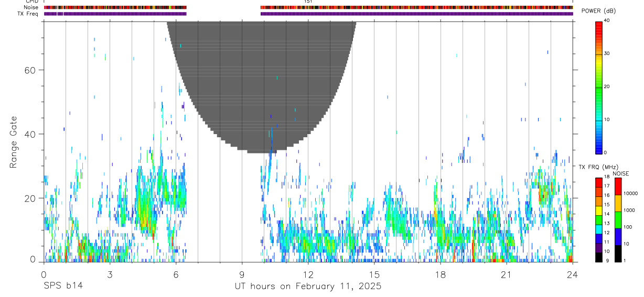The width and height of the screenshot is (644, 297).
Task: Click the 18 tick on the UT hours axis
Action: (440, 274)
